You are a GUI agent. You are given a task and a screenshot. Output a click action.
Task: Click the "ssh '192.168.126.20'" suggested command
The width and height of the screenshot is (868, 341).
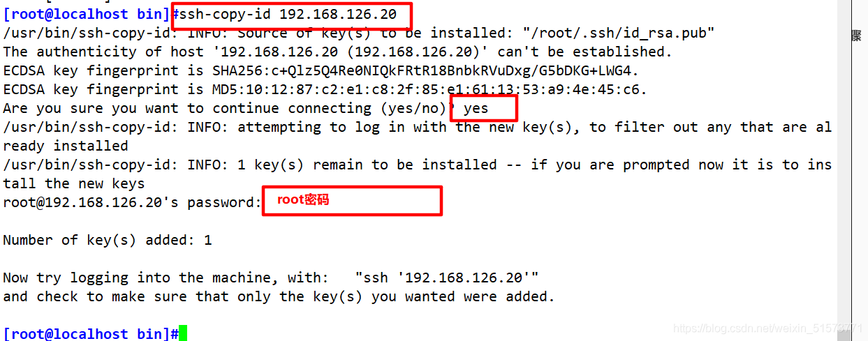tap(447, 278)
